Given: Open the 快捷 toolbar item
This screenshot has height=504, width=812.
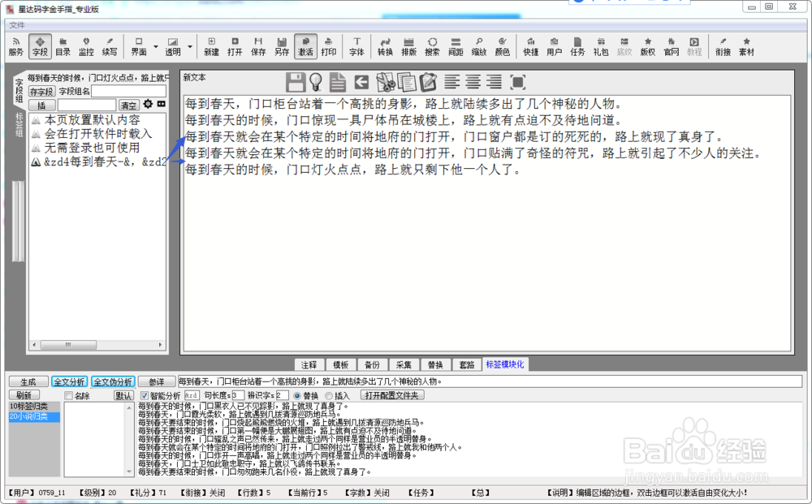Looking at the screenshot, I should [x=531, y=46].
